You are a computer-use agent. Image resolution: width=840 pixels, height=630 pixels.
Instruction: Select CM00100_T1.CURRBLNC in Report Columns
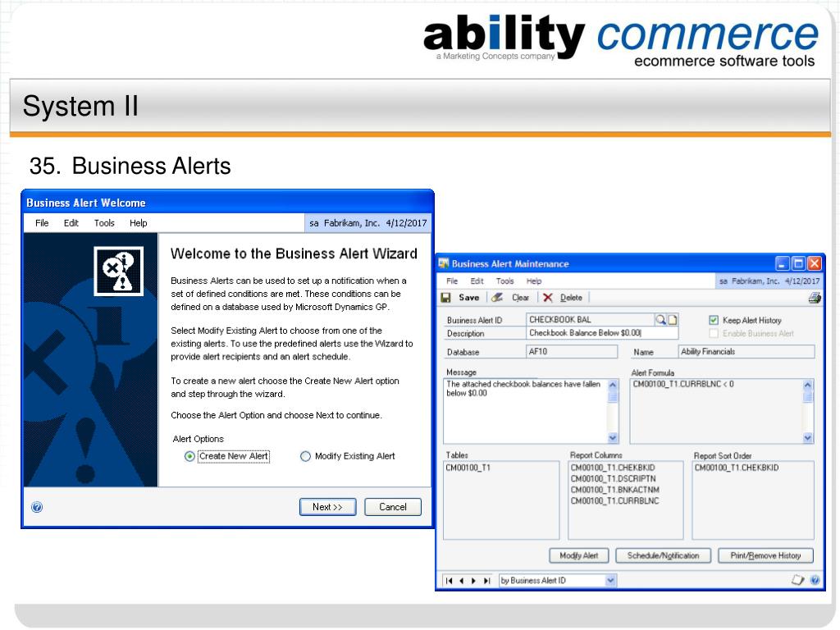click(614, 501)
